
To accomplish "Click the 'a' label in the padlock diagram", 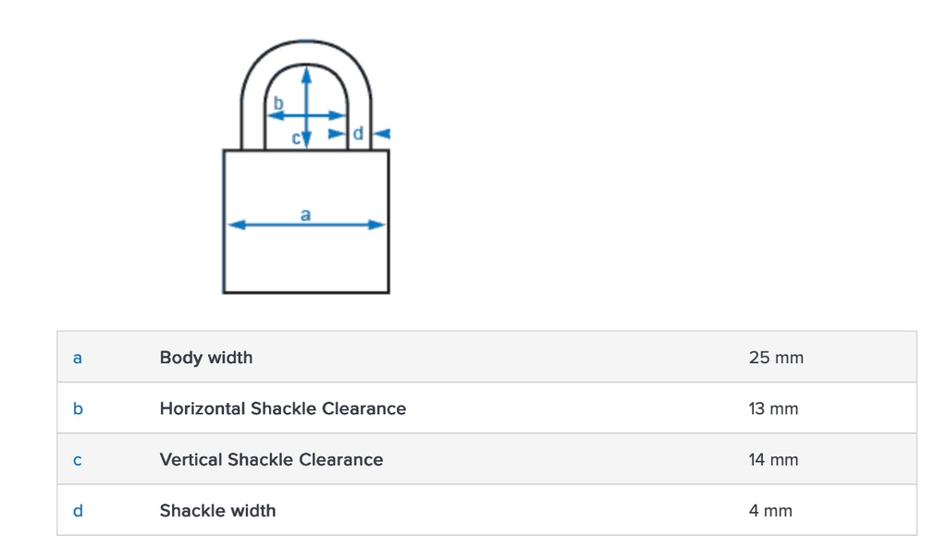I will [306, 214].
